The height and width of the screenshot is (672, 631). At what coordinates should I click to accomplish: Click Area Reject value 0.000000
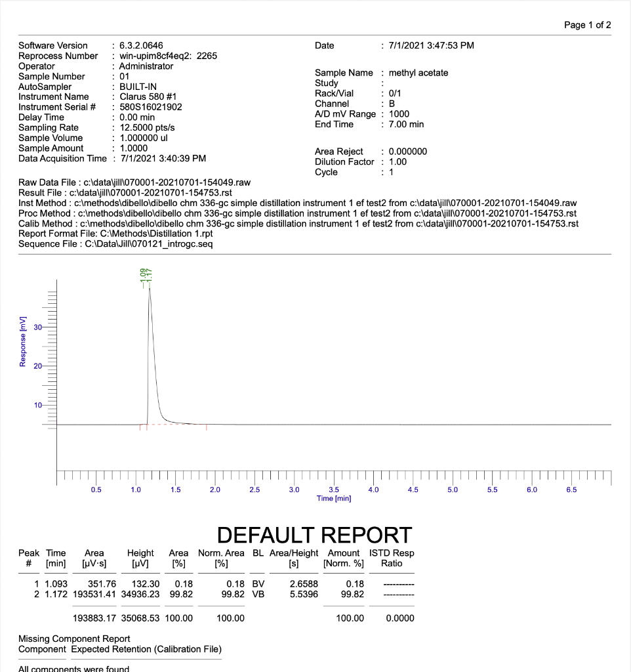click(408, 152)
